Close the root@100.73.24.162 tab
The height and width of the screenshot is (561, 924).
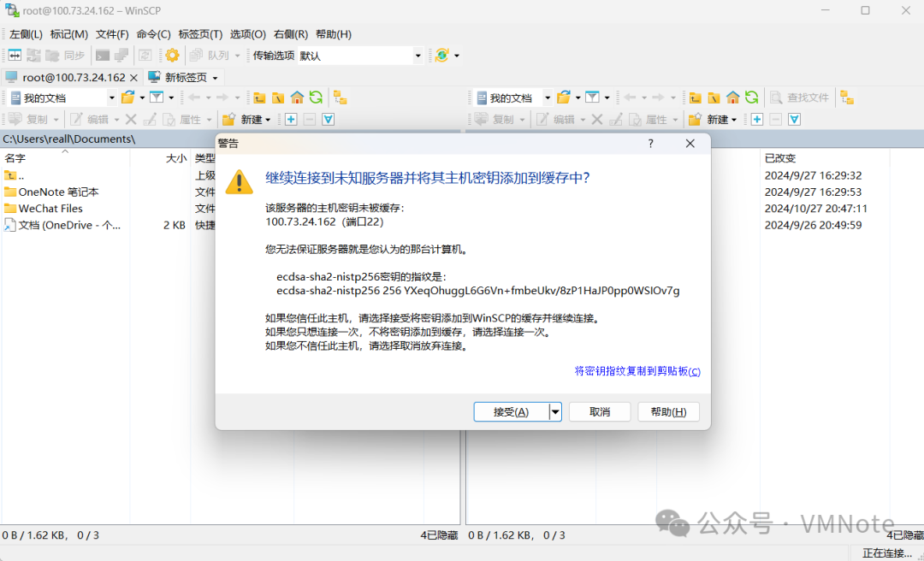(x=133, y=78)
